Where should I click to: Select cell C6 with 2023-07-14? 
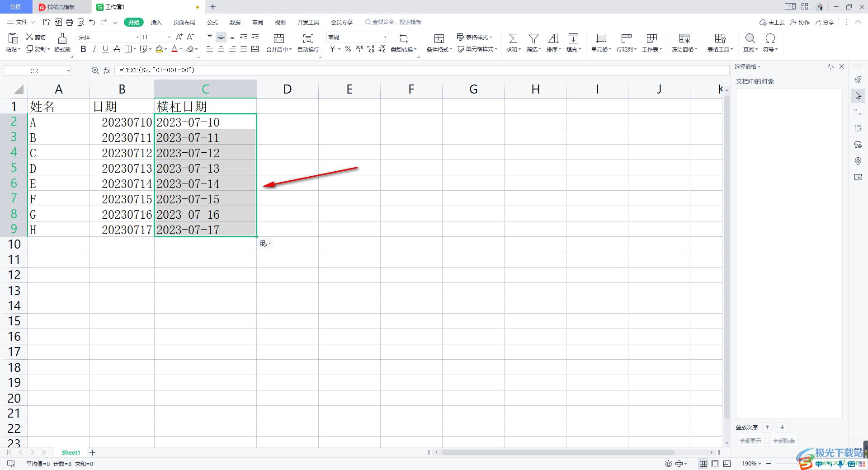click(x=205, y=183)
